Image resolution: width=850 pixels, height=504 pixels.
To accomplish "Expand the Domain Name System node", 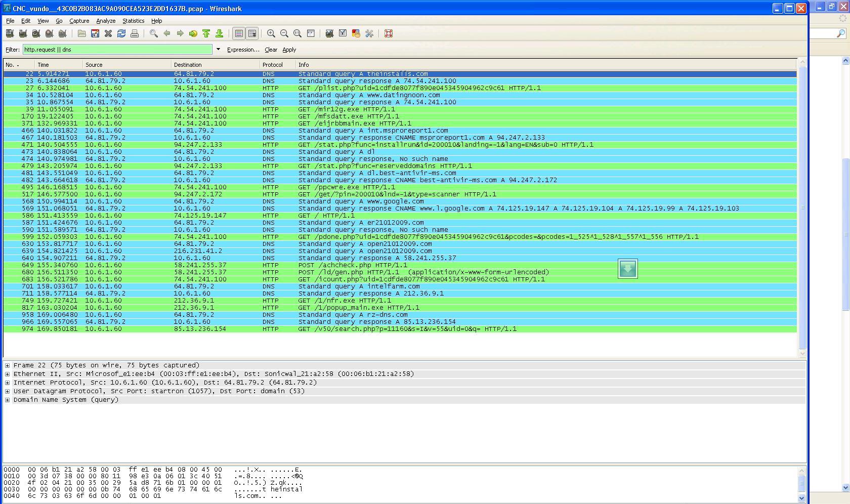I will (x=7, y=400).
